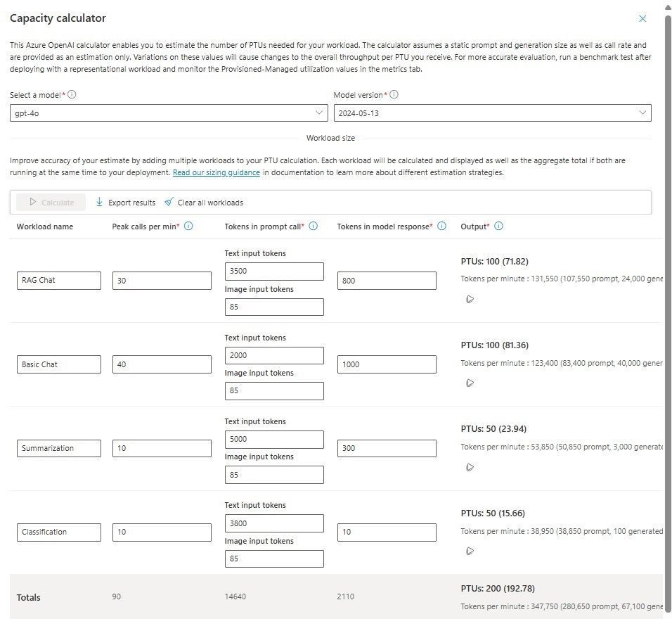
Task: Click Export results in the toolbar
Action: 126,203
